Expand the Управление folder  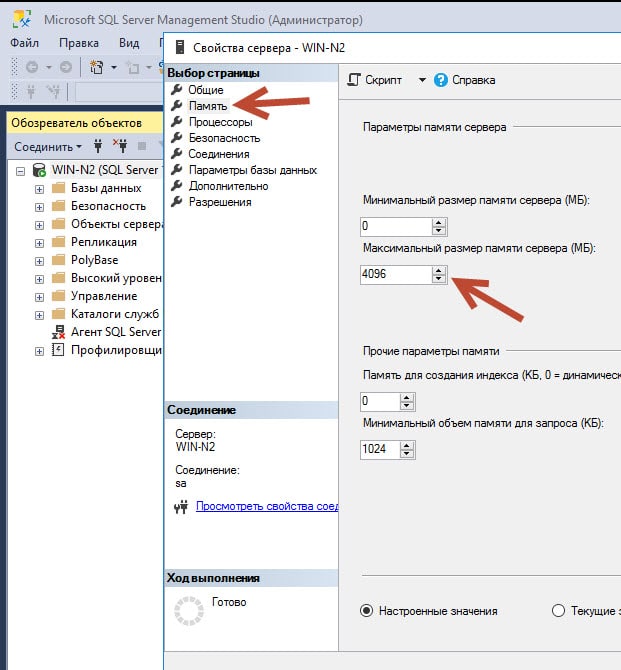point(39,297)
